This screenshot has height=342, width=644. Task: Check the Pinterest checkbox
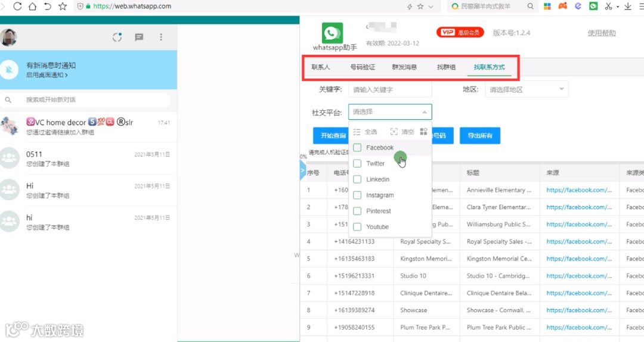pos(357,211)
